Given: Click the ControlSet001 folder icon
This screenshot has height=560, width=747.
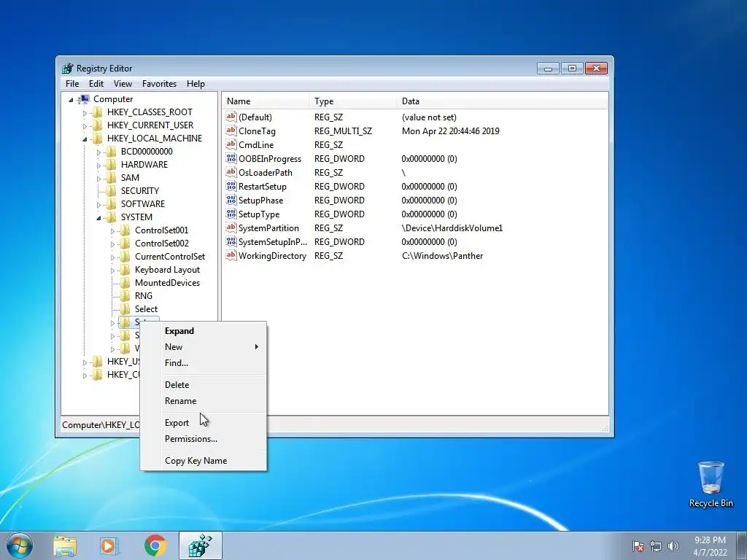Looking at the screenshot, I should (125, 230).
